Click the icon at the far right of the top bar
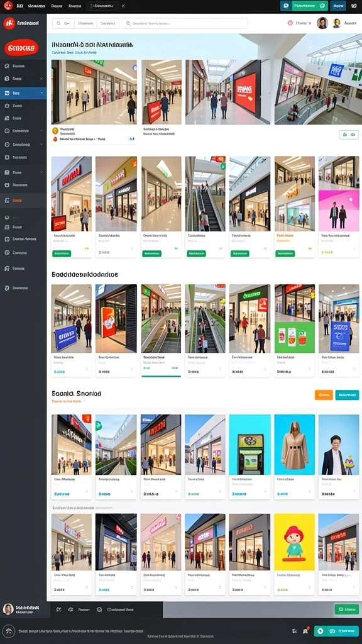 click(x=354, y=6)
